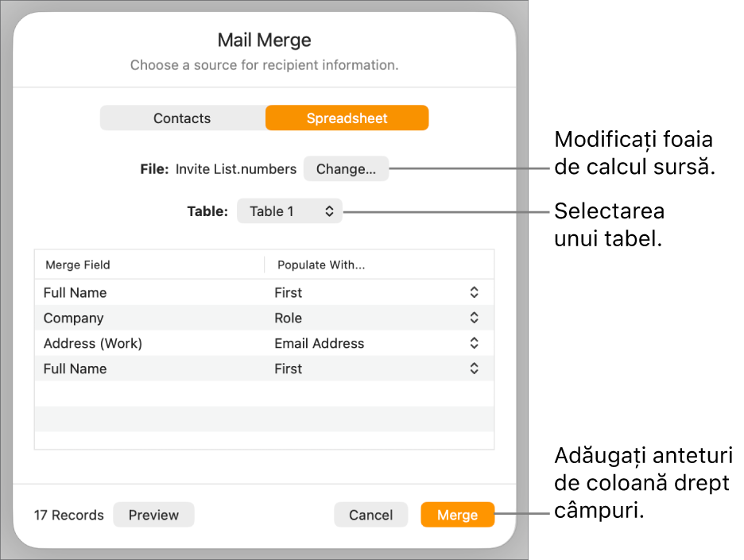
Task: Select the Spreadsheet source tab
Action: 347,118
